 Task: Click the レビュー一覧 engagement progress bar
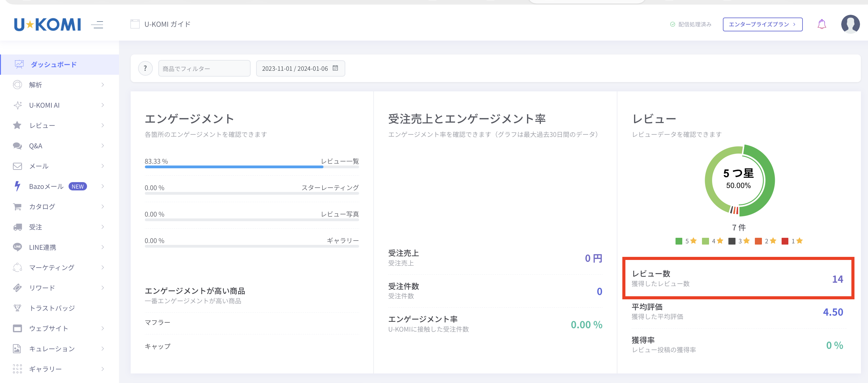click(x=252, y=166)
